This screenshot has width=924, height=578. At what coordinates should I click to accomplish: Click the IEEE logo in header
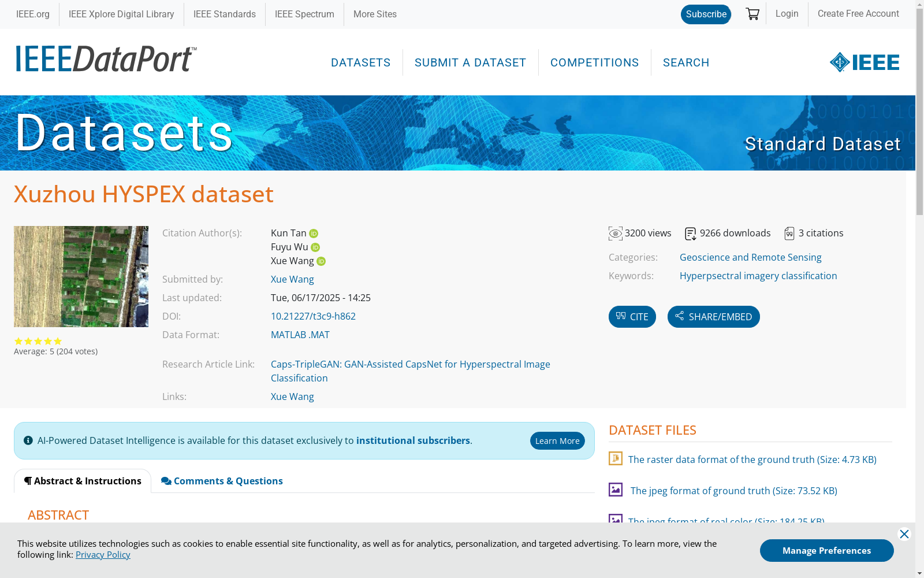[x=865, y=62]
